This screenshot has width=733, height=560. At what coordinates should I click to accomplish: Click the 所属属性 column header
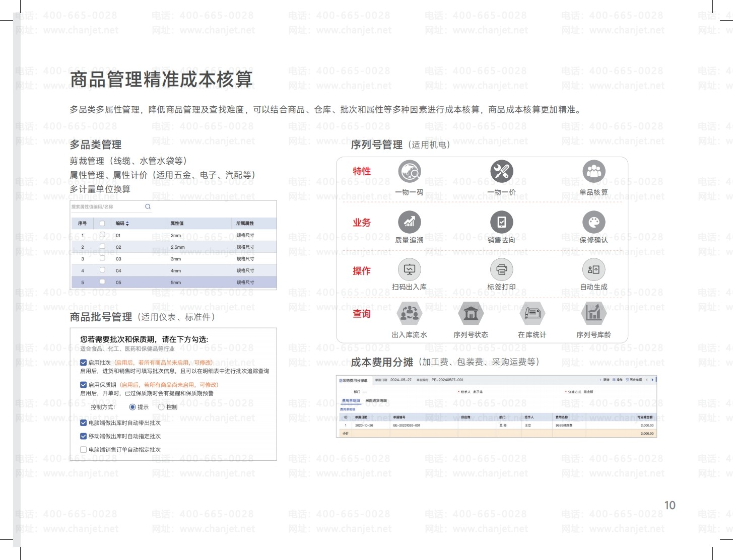pos(245,223)
